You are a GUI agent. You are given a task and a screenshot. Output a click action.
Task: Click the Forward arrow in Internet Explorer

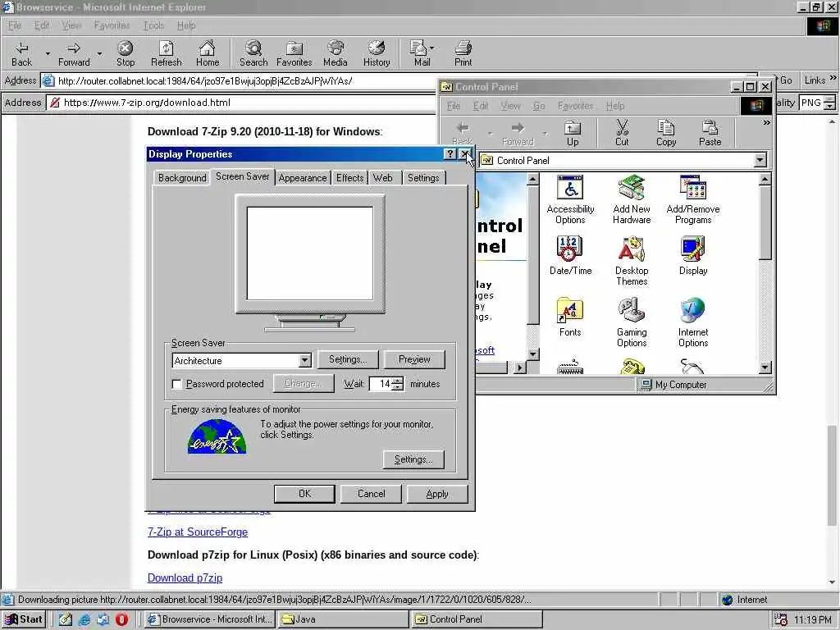pyautogui.click(x=74, y=53)
